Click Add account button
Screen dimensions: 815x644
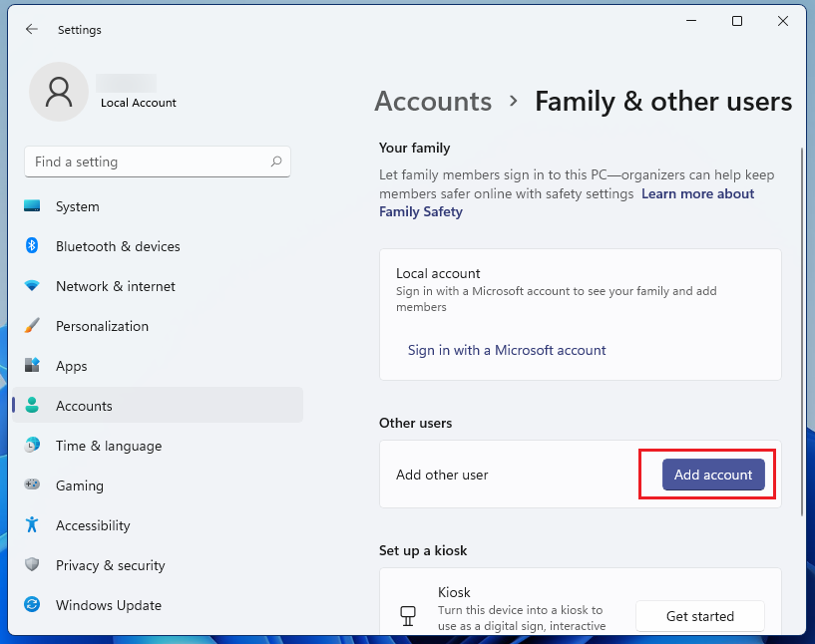713,475
